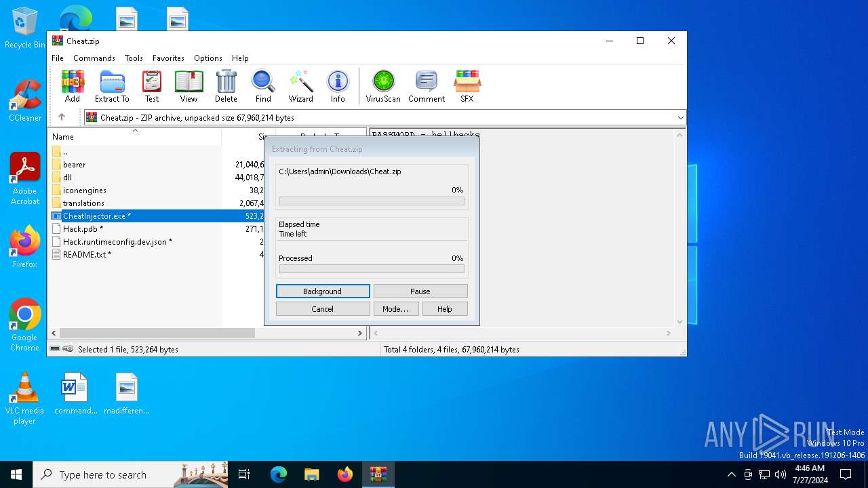Open the volume control tray icon
This screenshot has height=488, width=868.
point(780,474)
